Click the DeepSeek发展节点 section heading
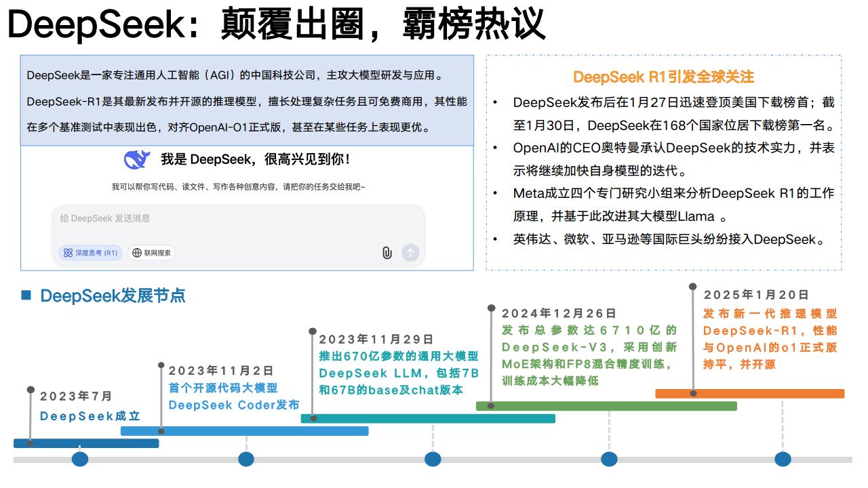This screenshot has width=868, height=488. pyautogui.click(x=113, y=296)
